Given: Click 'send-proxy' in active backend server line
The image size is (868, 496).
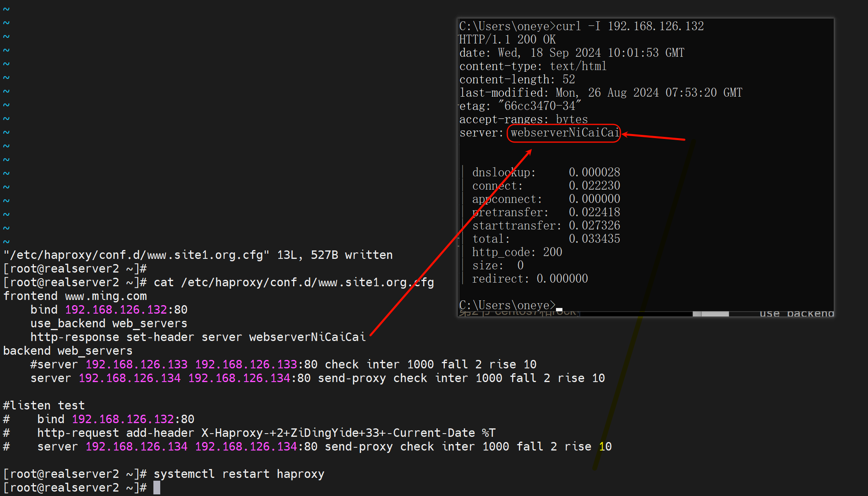Looking at the screenshot, I should point(351,378).
